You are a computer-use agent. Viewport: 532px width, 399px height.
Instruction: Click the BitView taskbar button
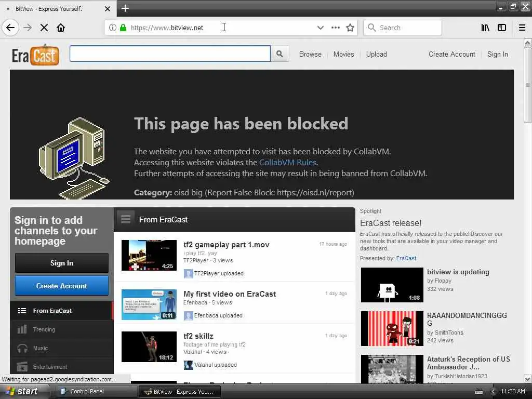point(180,392)
